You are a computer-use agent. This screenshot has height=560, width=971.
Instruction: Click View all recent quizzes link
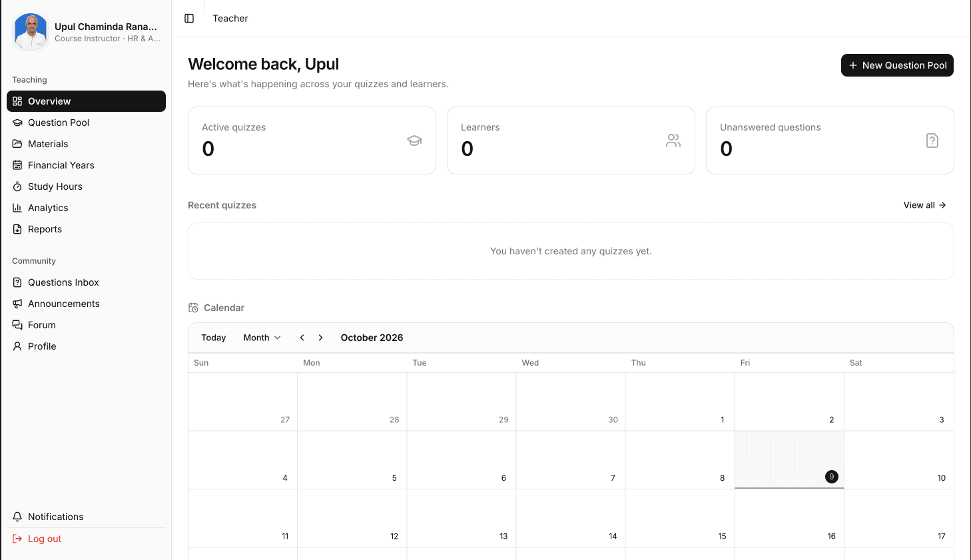924,205
